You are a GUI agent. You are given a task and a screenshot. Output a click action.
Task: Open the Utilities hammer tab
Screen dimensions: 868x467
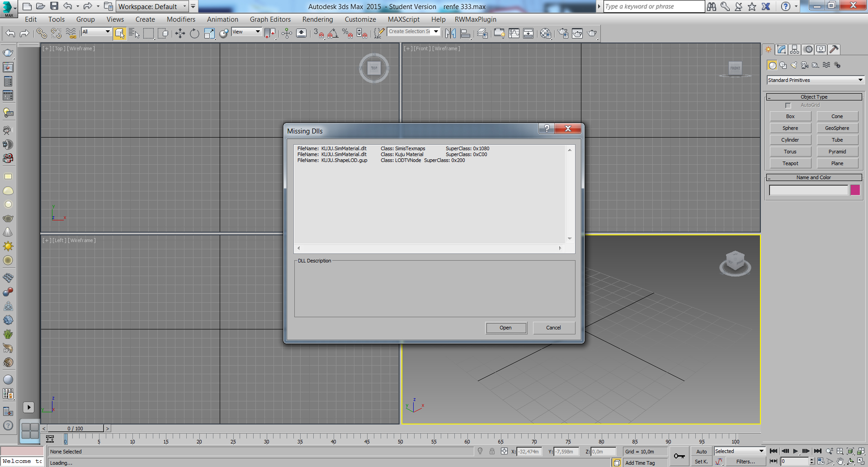click(x=835, y=49)
